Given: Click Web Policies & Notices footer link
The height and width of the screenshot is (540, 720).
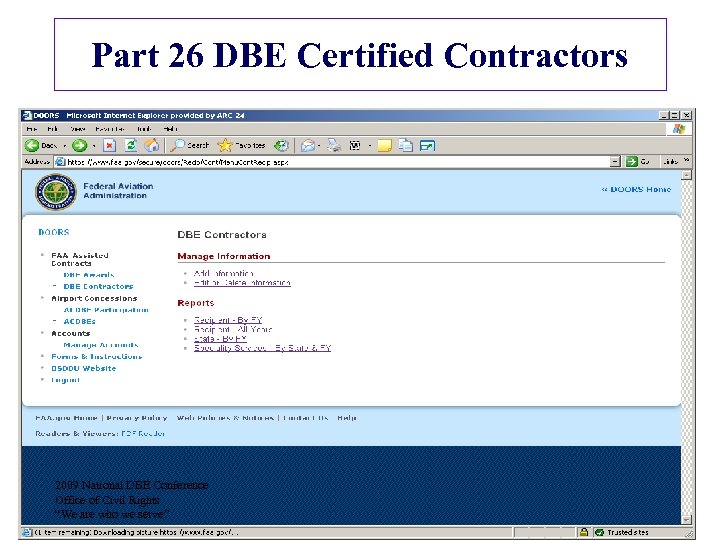Looking at the screenshot, I should click(x=225, y=418).
